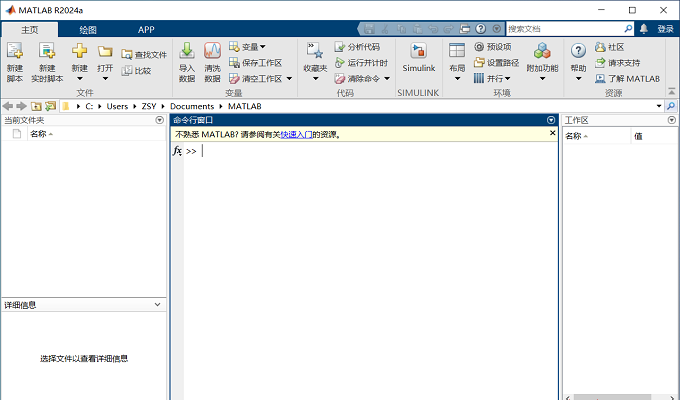Switch to the 主页 (Home) tab
This screenshot has height=400, width=680.
click(30, 30)
